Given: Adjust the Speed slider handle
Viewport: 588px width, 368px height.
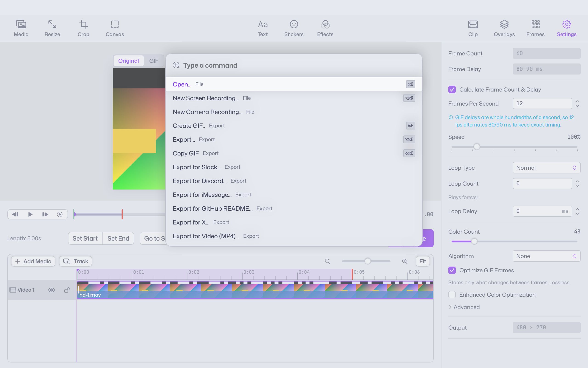Looking at the screenshot, I should pyautogui.click(x=477, y=147).
